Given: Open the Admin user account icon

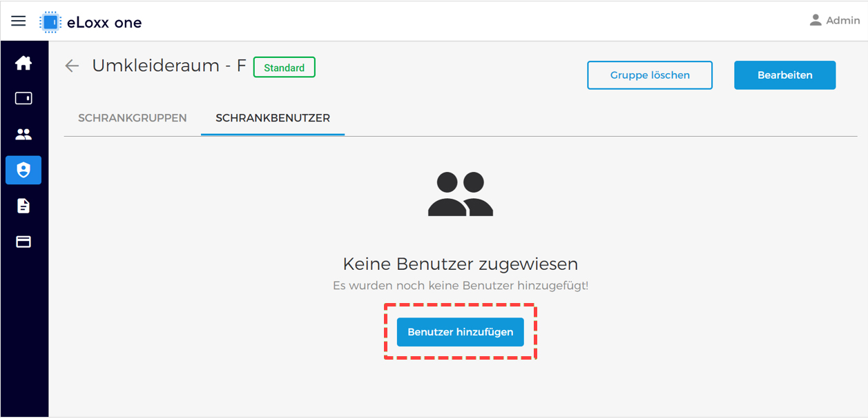Looking at the screenshot, I should point(816,20).
